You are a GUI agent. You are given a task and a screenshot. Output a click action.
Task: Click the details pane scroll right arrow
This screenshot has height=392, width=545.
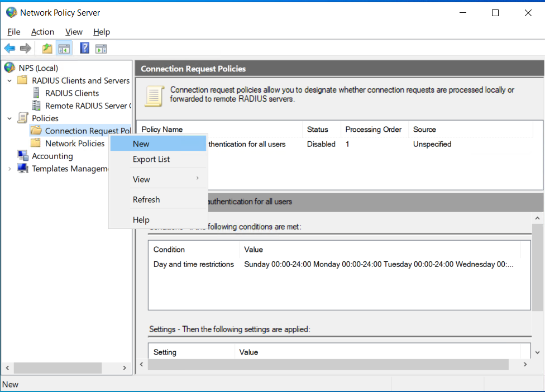click(x=525, y=364)
